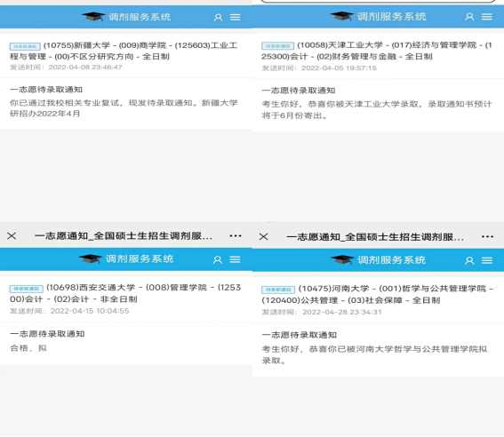The image size is (504, 437).
Task: Select (10698)西安交通大学 管理学院 entry text
Action: tap(125, 293)
